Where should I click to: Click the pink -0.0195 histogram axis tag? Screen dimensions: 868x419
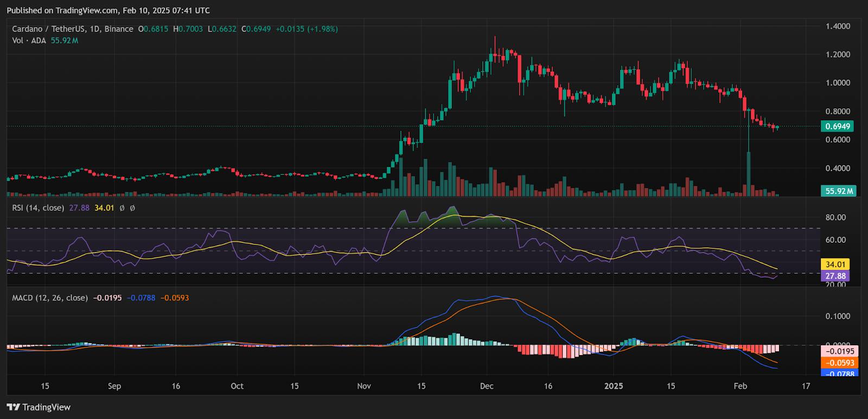(x=840, y=351)
